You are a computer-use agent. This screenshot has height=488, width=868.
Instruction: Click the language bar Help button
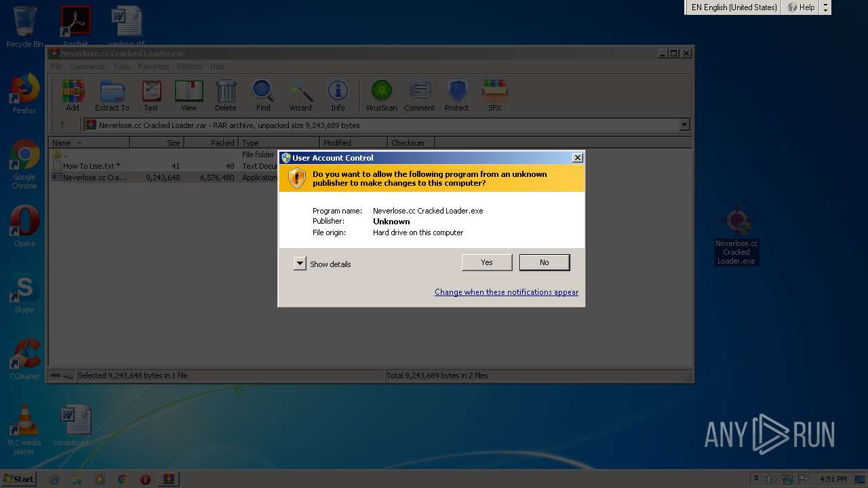point(801,7)
